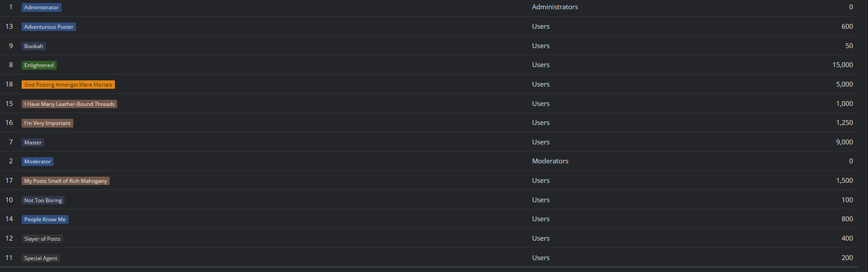The image size is (868, 272).
Task: Click the Users group cell for Bookah
Action: pos(541,46)
